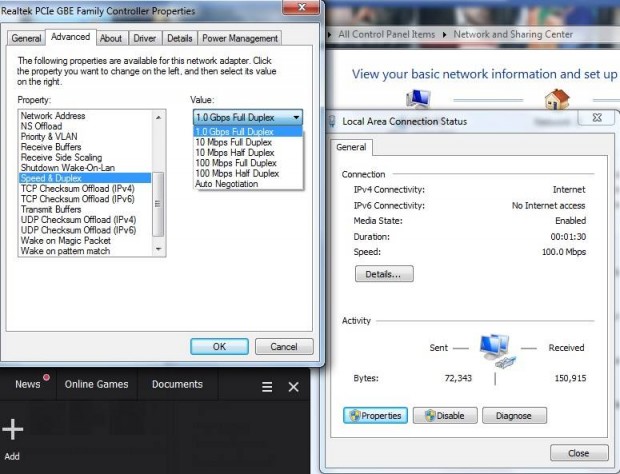Select UDP Checksum Offload (IPv4) property

78,219
